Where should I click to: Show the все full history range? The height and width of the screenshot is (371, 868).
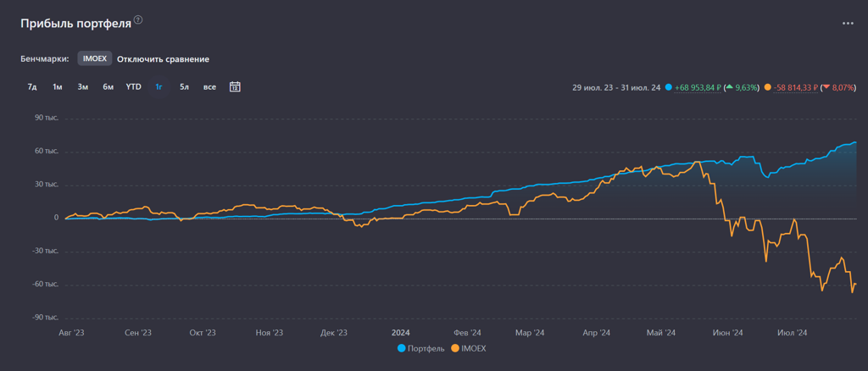[209, 86]
